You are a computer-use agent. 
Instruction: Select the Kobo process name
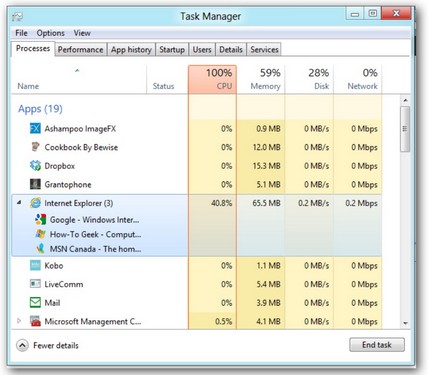click(x=54, y=266)
